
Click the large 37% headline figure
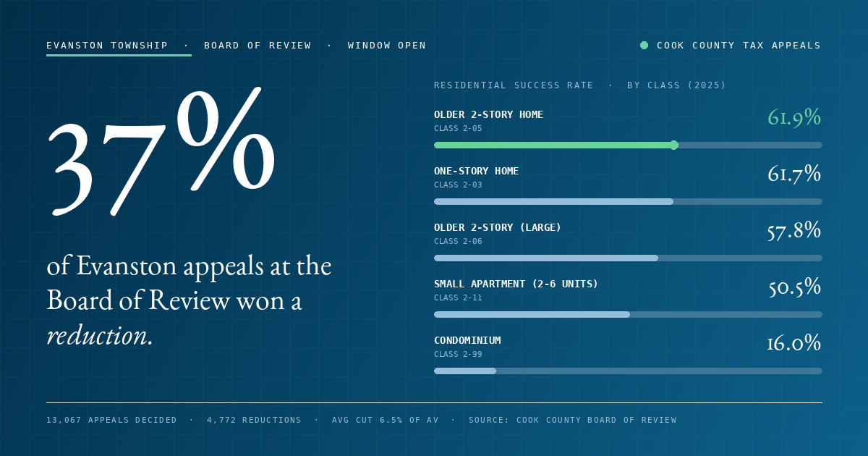(x=161, y=152)
